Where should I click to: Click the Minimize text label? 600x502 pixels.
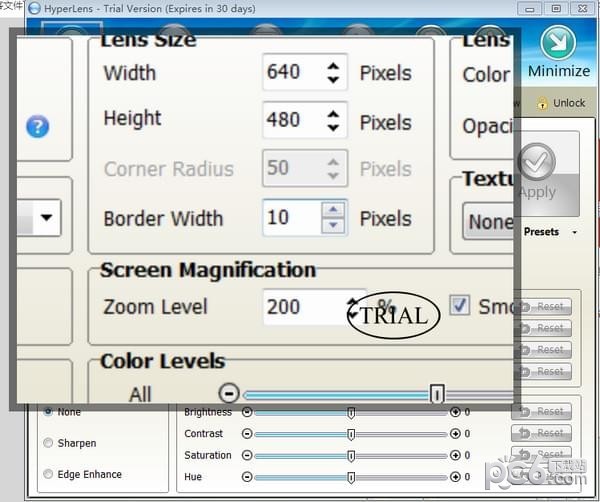pyautogui.click(x=559, y=71)
